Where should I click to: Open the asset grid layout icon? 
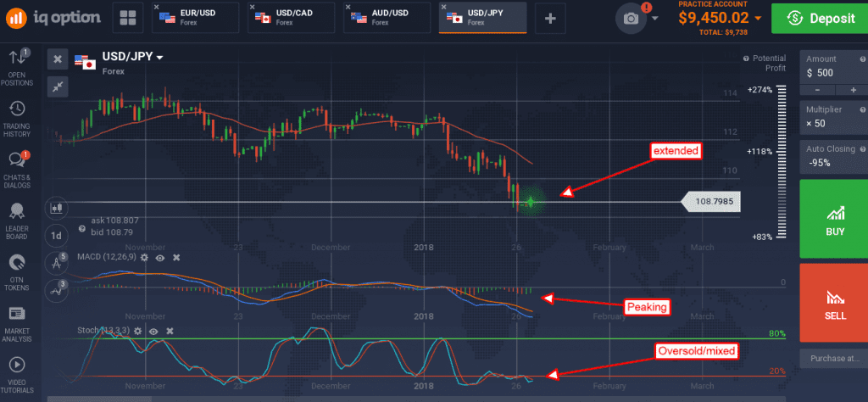[x=127, y=18]
